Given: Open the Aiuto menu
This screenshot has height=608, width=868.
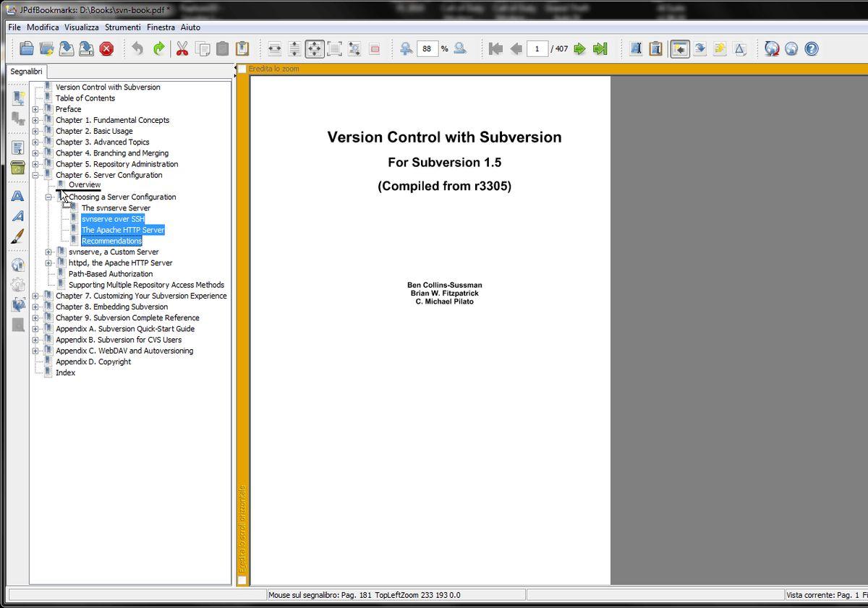Looking at the screenshot, I should (190, 27).
